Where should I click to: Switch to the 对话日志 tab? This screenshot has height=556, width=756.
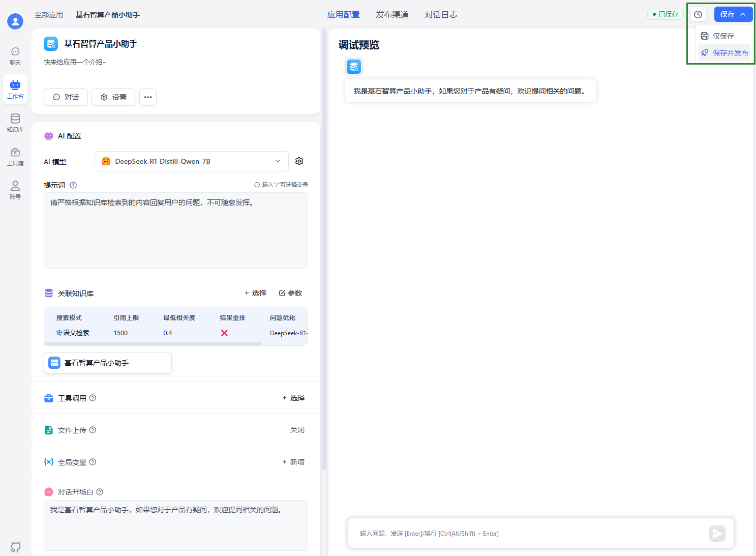[441, 15]
